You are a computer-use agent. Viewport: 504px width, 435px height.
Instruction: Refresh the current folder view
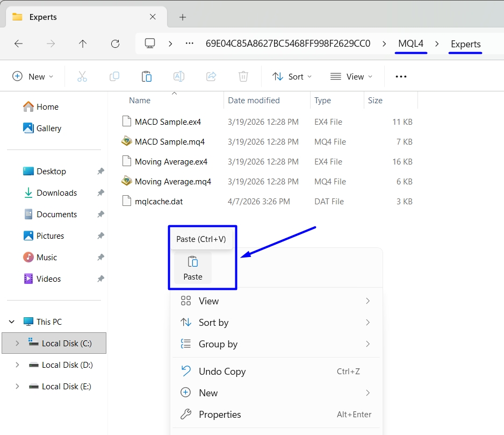[x=115, y=44]
